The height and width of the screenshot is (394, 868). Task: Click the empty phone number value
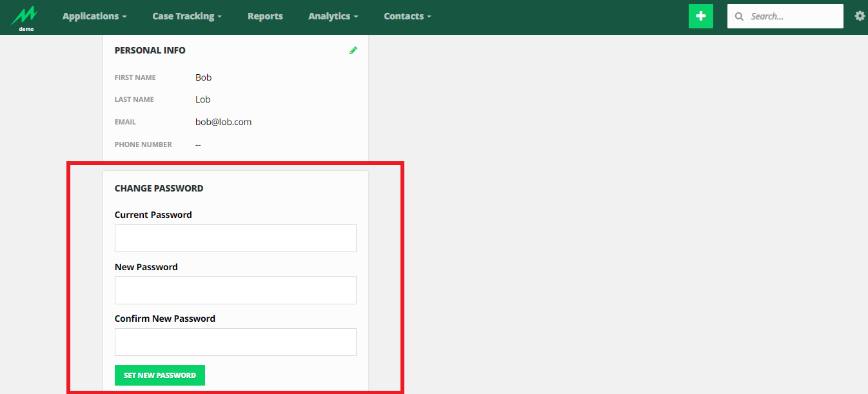coord(198,144)
